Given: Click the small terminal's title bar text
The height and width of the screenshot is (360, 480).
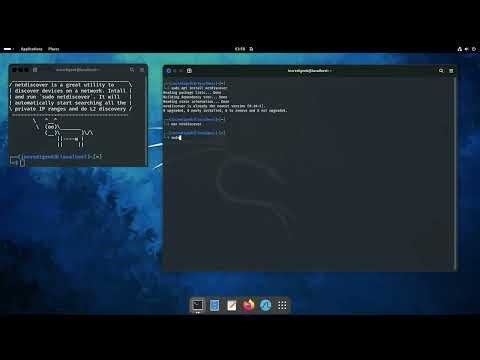Looking at the screenshot, I should click(x=77, y=70).
